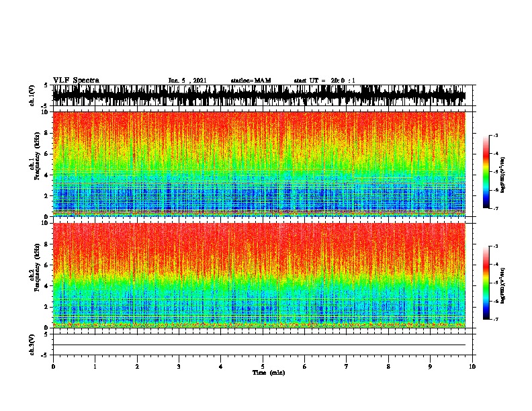The height and width of the screenshot is (411, 532).
Task: Click the "ch.1(V)" waveform axis label
Action: [32, 95]
